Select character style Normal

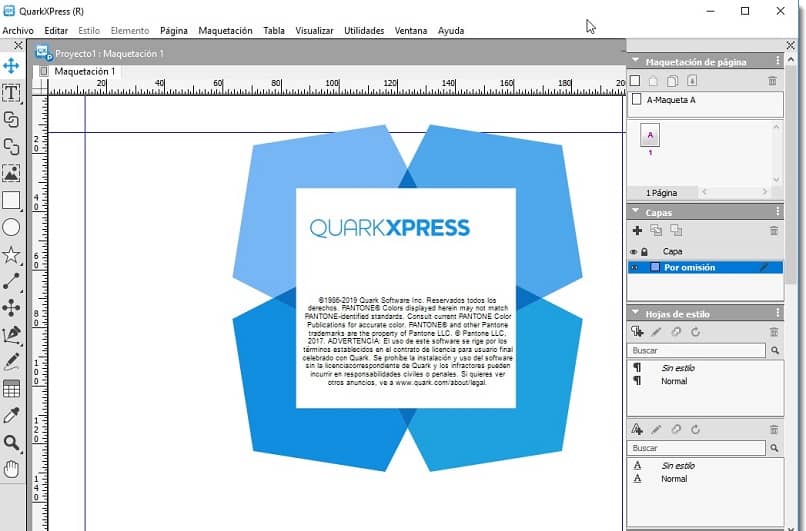coord(674,479)
